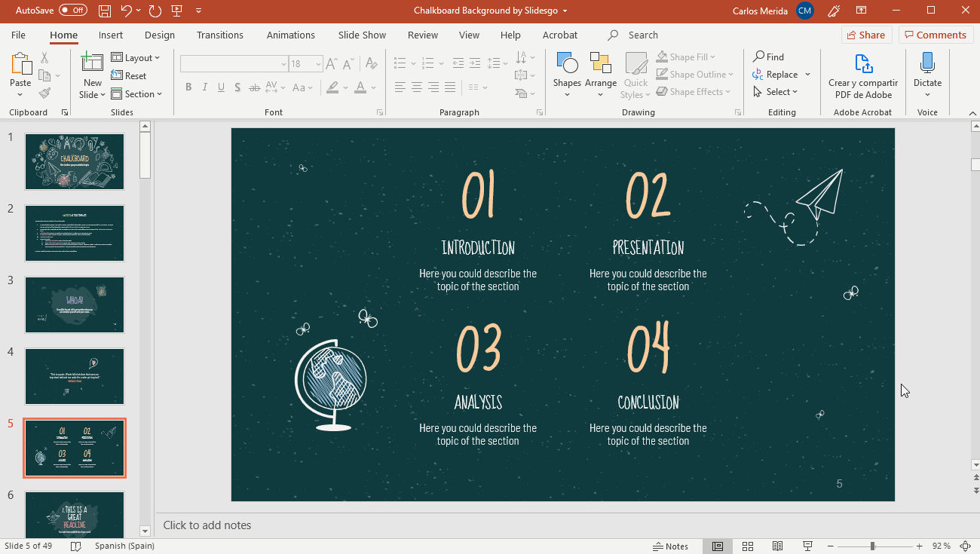Viewport: 980px width, 554px height.
Task: Open the font color picker arrow
Action: (x=375, y=87)
